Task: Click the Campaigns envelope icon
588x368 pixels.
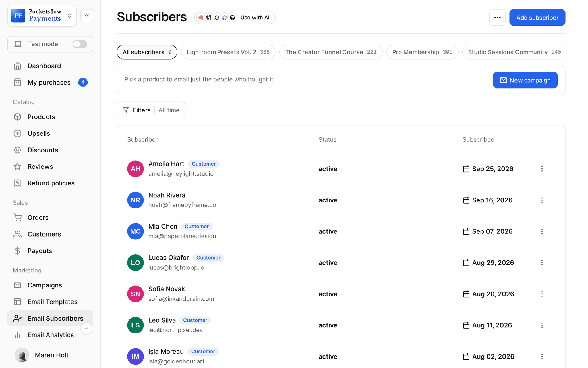Action: [x=18, y=285]
